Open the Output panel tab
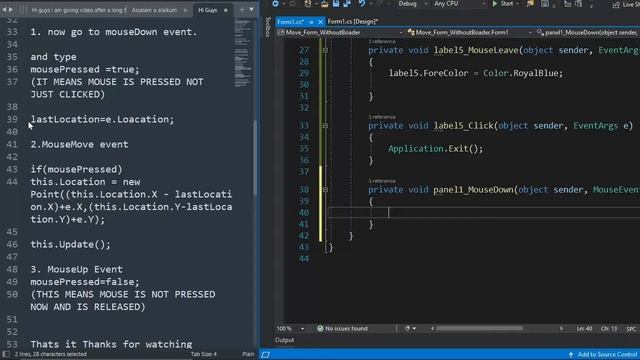The height and width of the screenshot is (360, 640). click(x=284, y=340)
